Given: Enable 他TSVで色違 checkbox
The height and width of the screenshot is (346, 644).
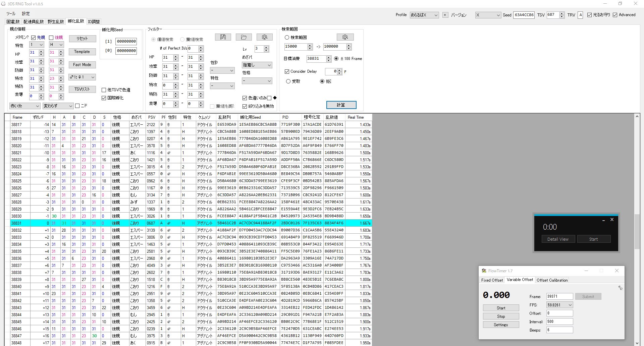Looking at the screenshot, I should (x=104, y=90).
